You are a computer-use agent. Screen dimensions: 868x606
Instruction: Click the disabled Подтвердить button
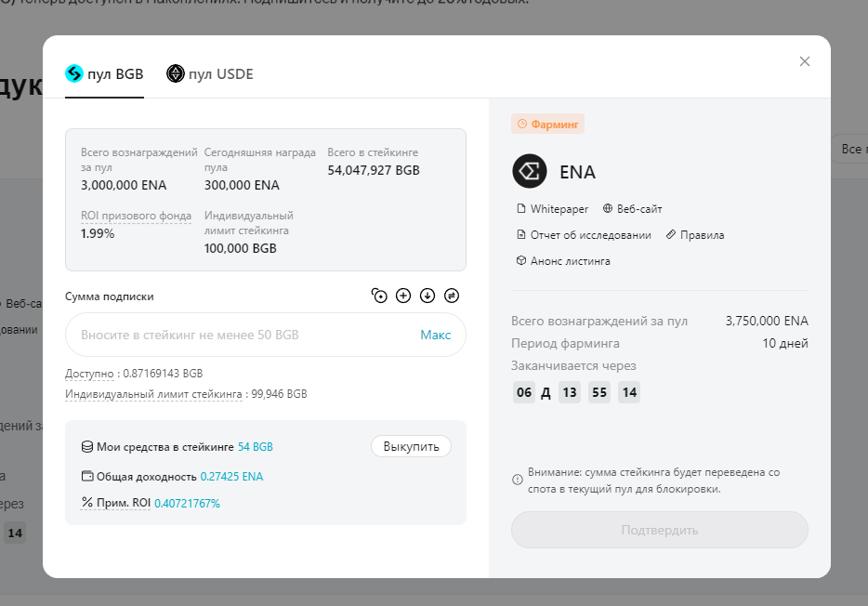point(659,530)
